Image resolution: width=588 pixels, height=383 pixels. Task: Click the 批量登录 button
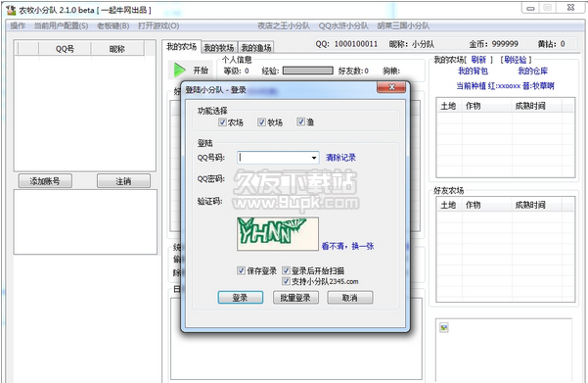295,298
